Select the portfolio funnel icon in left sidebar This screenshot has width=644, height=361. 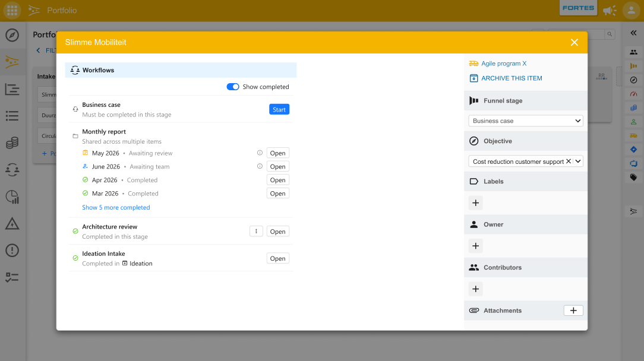point(12,62)
